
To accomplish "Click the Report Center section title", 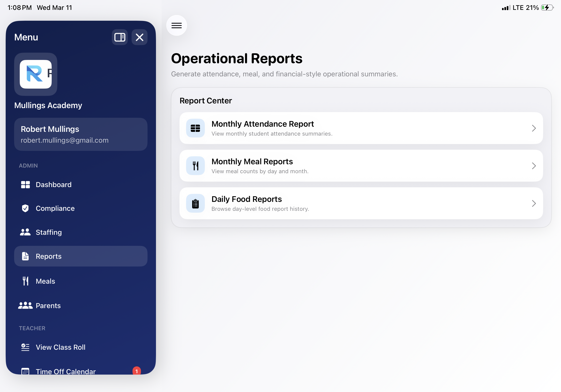I will point(206,101).
